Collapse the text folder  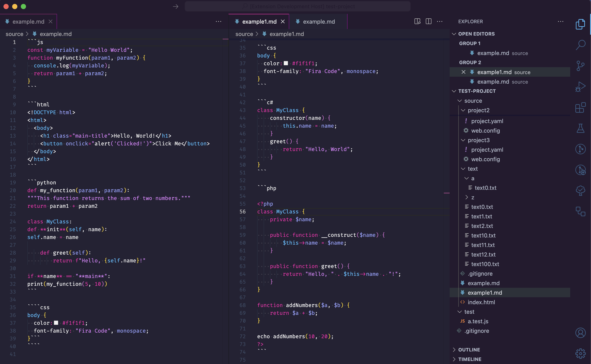tap(463, 169)
